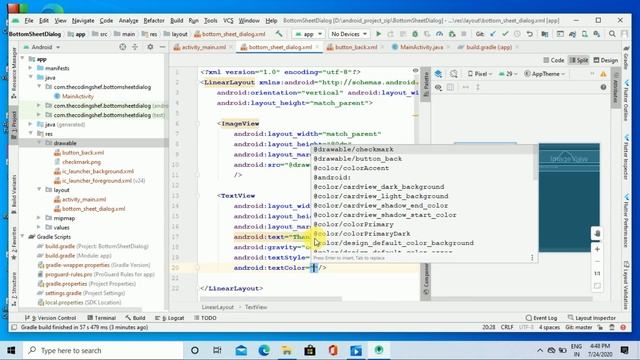
Task: Open the API 29 version dropdown
Action: point(508,74)
